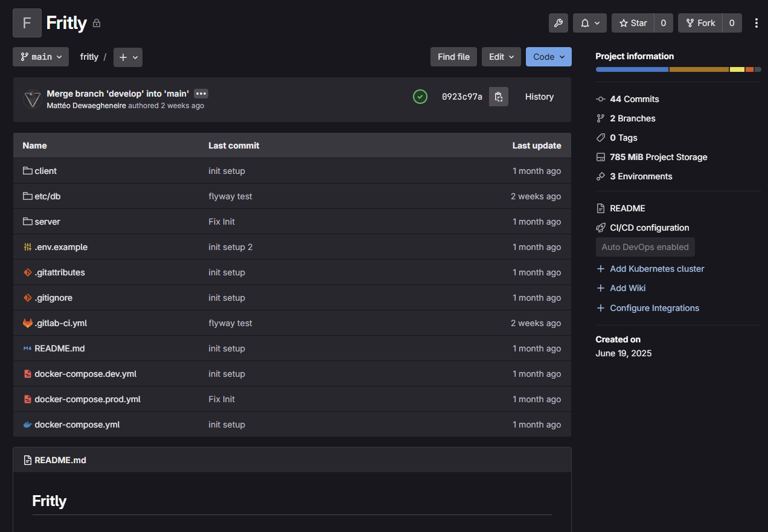This screenshot has width=768, height=532.
Task: Click the folder icon beside client
Action: tap(27, 171)
